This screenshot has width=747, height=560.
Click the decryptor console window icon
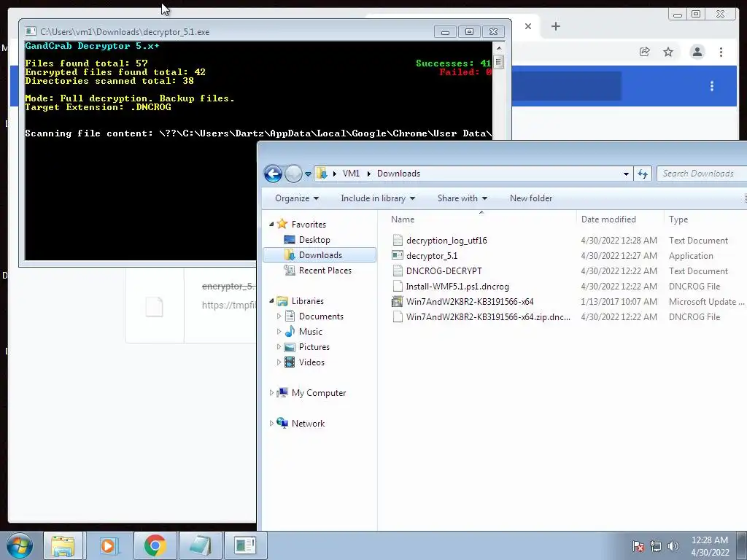tap(31, 31)
